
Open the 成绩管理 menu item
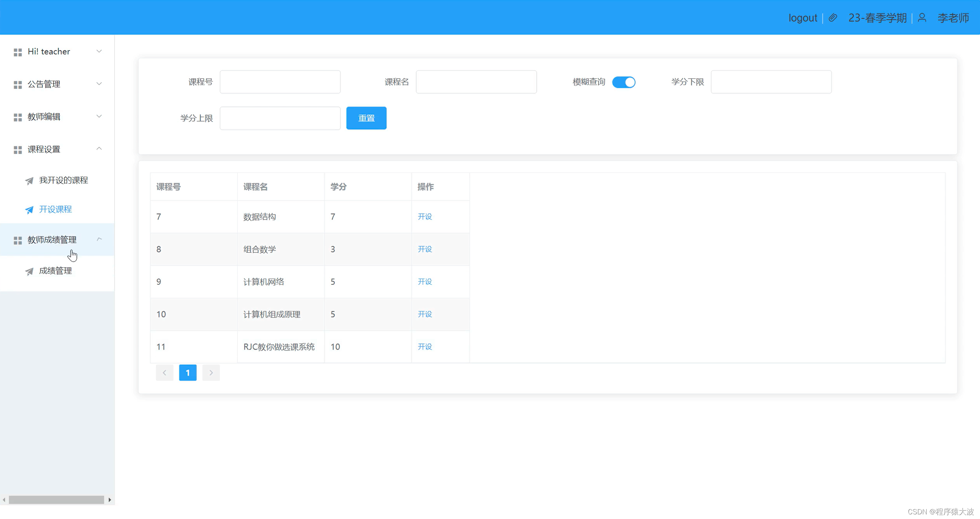(x=55, y=271)
